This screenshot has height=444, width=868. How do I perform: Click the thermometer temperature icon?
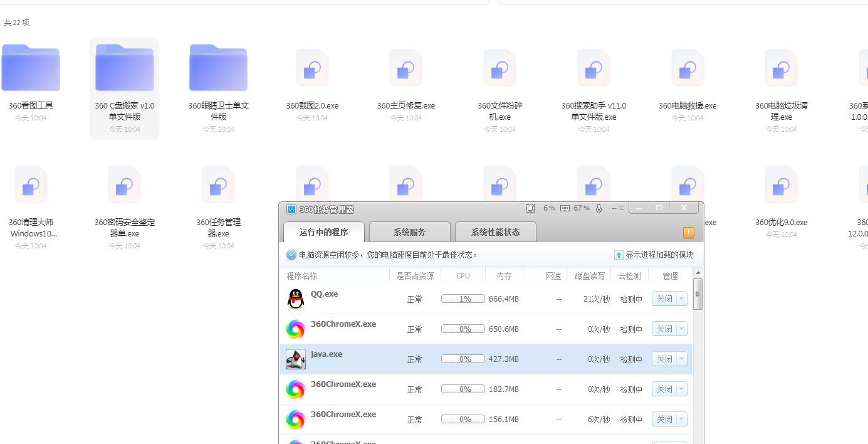[599, 208]
